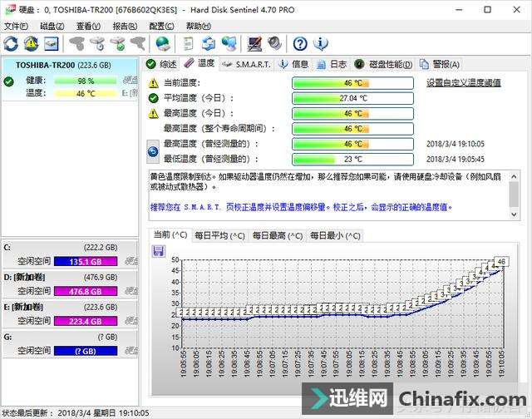
Task: Click the green health check icon for TOSHIBA-TR200
Action: tap(9, 81)
